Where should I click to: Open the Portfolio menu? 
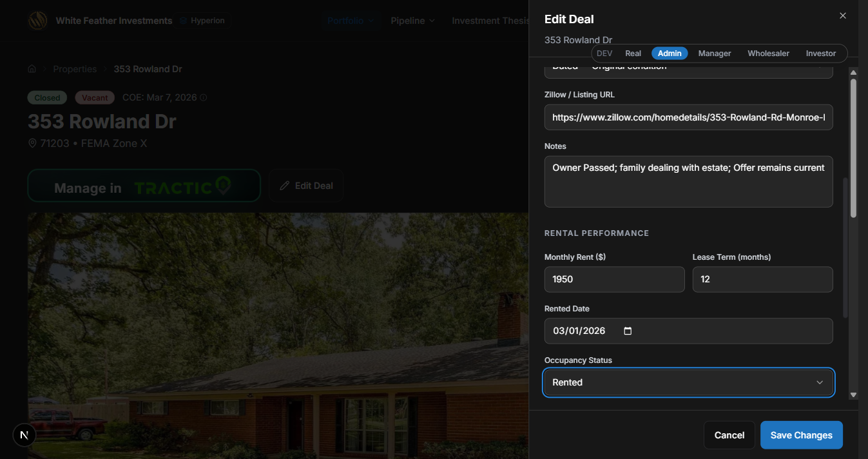click(x=351, y=21)
